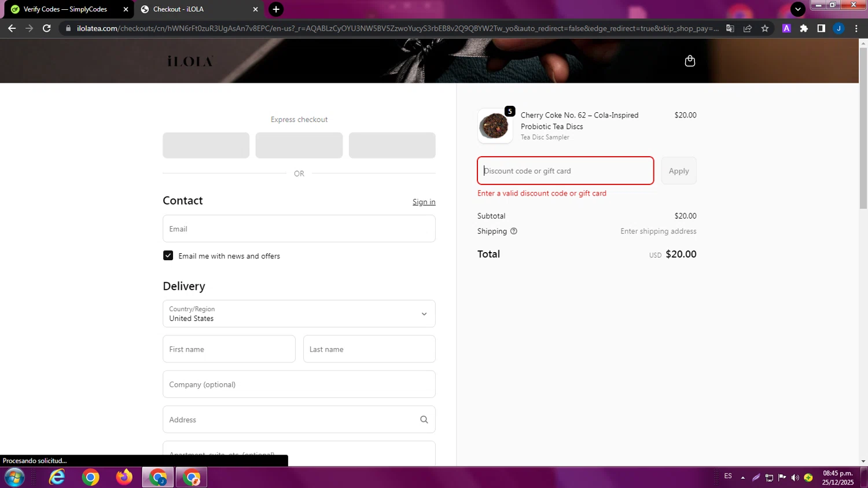The image size is (868, 488).
Task: Open the taskbar clock and date
Action: pyautogui.click(x=838, y=478)
